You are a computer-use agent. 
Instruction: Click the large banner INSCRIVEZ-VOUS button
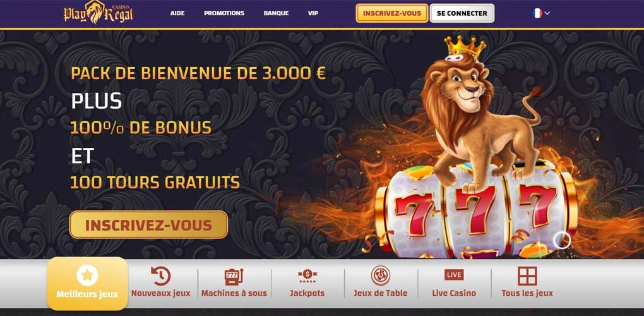coord(148,225)
